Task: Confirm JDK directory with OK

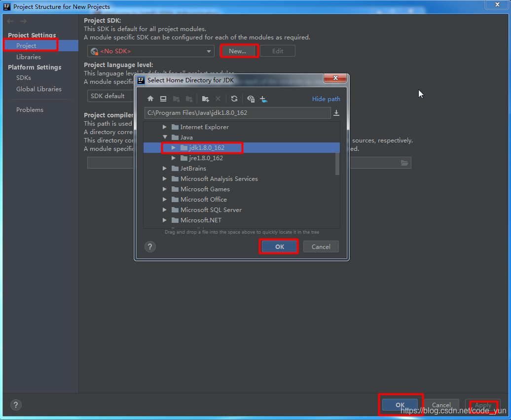Action: 280,247
